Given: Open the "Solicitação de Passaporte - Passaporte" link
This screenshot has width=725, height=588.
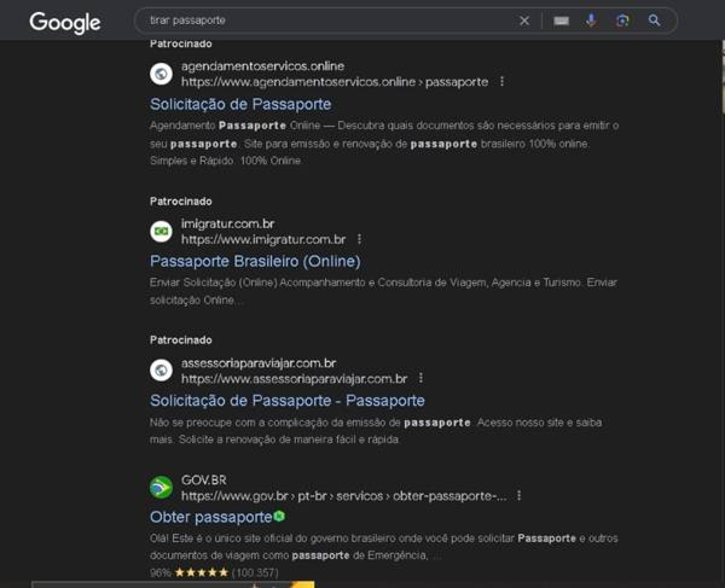Looking at the screenshot, I should (x=287, y=400).
